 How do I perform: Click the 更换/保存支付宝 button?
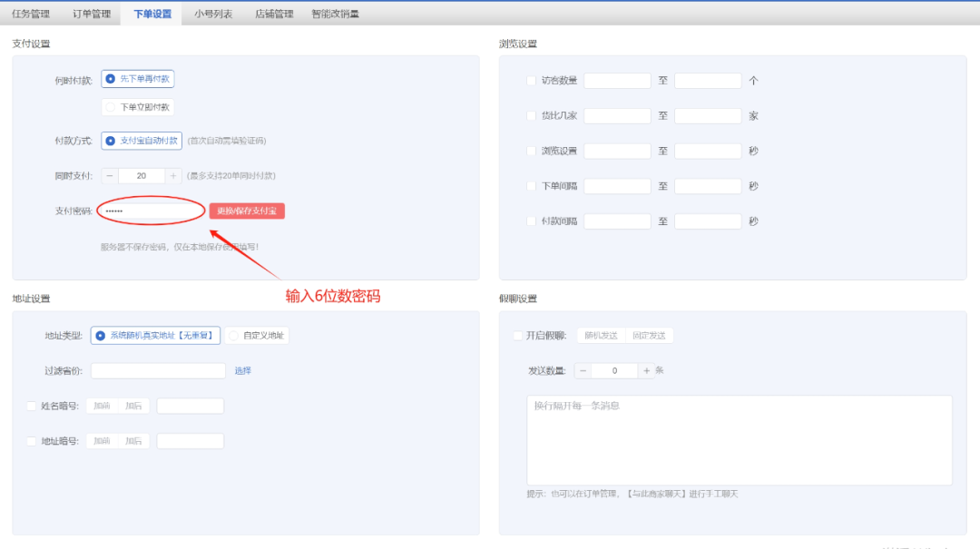tap(247, 211)
